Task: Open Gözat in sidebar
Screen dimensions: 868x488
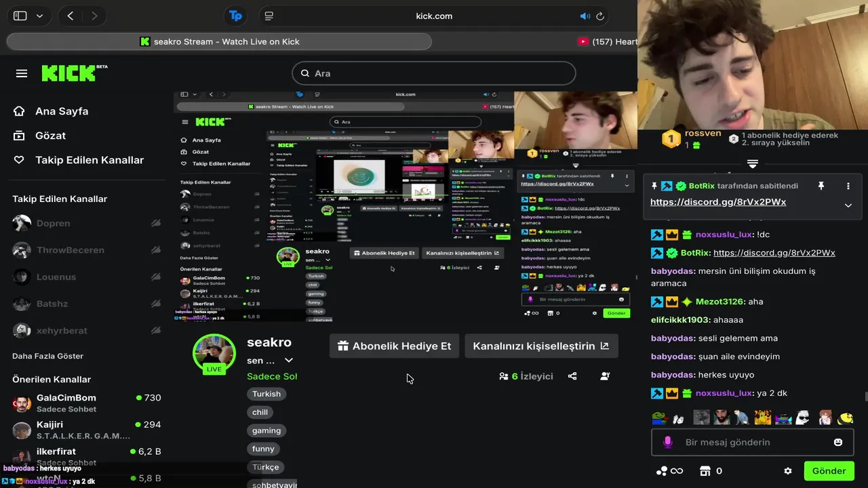Action: click(x=40, y=136)
